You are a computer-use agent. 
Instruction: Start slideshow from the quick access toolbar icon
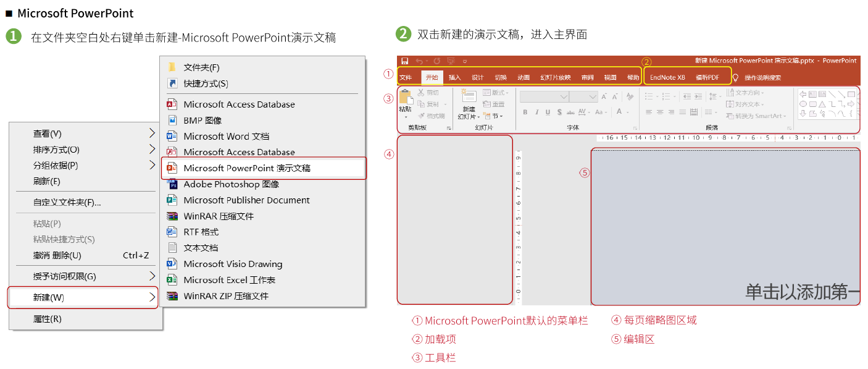click(x=451, y=61)
